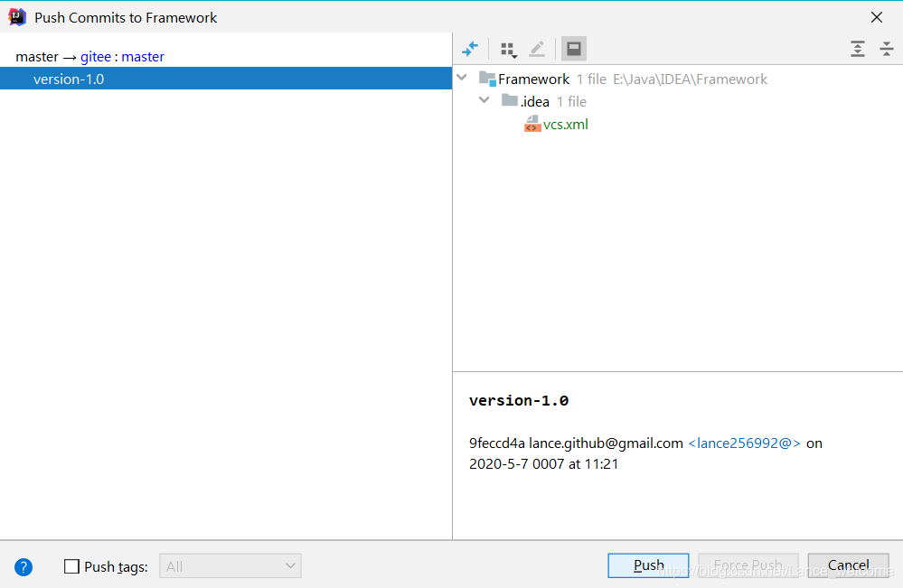Click the Collapse All toolbar icon
This screenshot has width=903, height=588.
[887, 49]
